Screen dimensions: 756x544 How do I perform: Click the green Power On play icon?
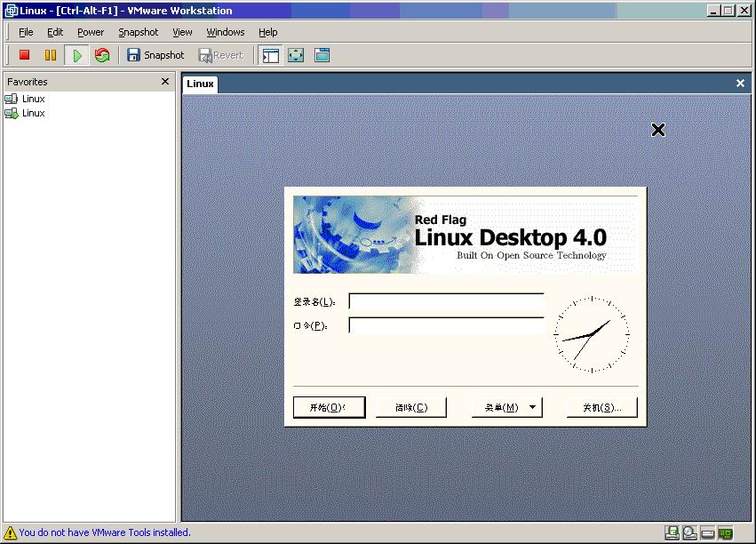point(76,55)
